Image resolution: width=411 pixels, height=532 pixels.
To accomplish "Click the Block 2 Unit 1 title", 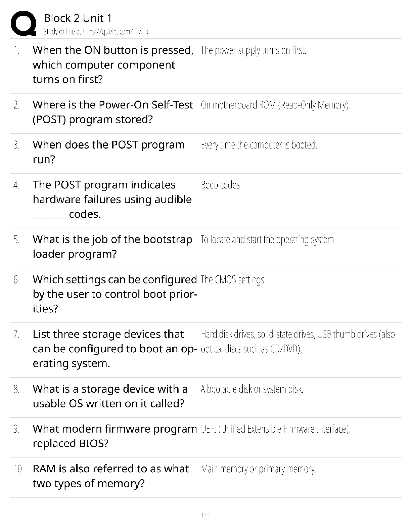I will click(x=78, y=18).
